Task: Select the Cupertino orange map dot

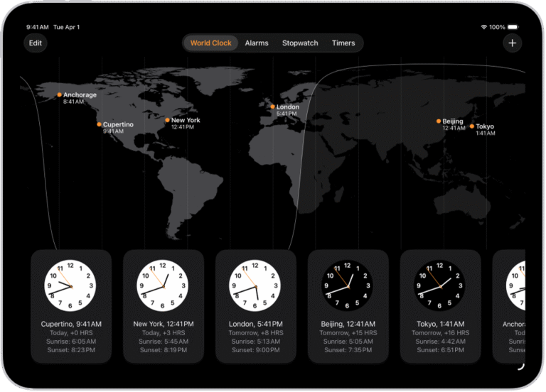Action: [x=100, y=124]
